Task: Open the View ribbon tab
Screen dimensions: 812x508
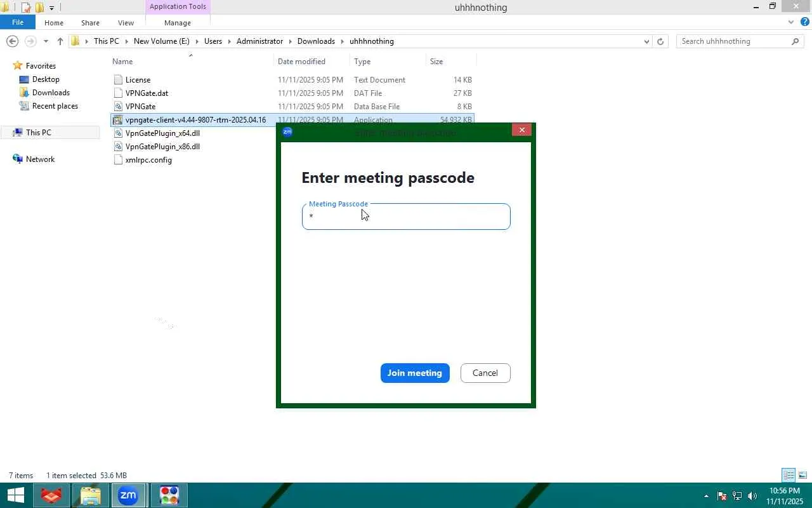Action: (x=126, y=22)
